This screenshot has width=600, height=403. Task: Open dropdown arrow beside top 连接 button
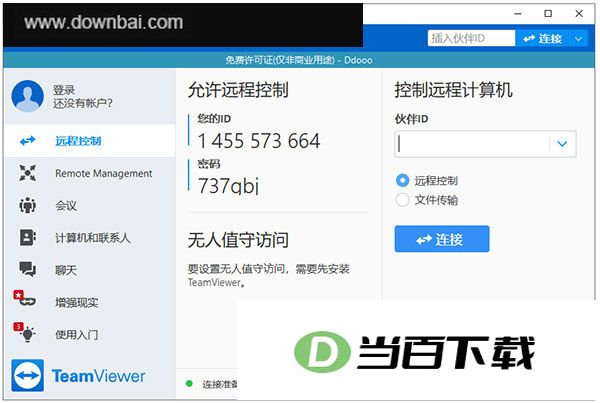pyautogui.click(x=579, y=39)
